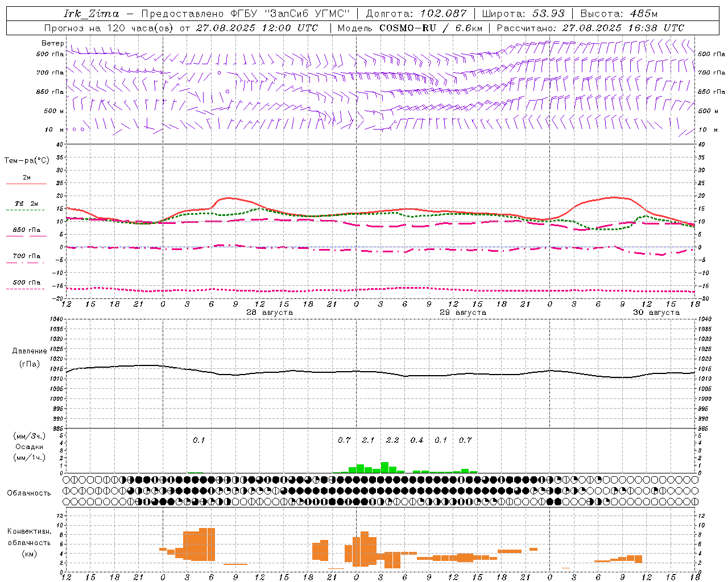Select the 28 августа date label
The image size is (728, 582).
coord(270,313)
